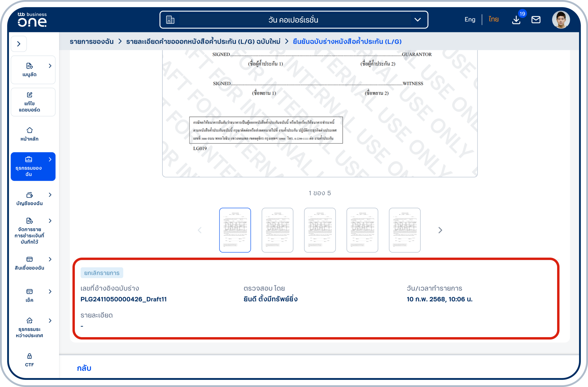Image resolution: width=588 pixels, height=387 pixels.
Task: Open the download notifications icon
Action: [x=516, y=20]
